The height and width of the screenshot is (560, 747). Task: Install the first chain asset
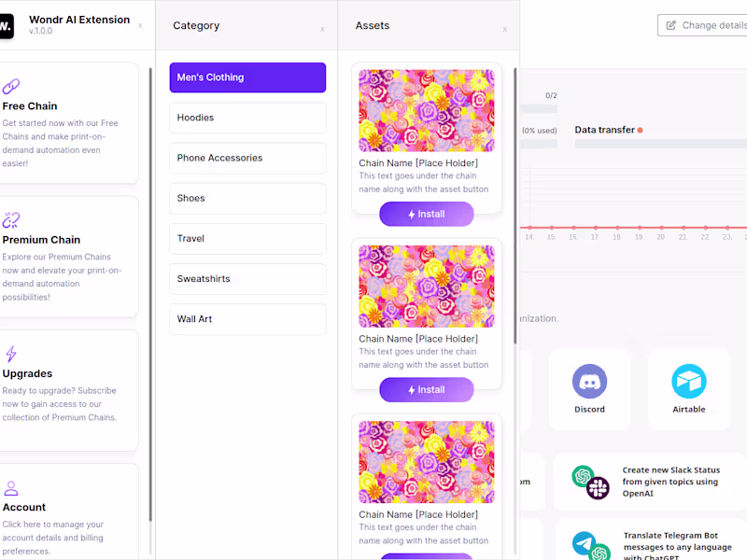tap(427, 215)
